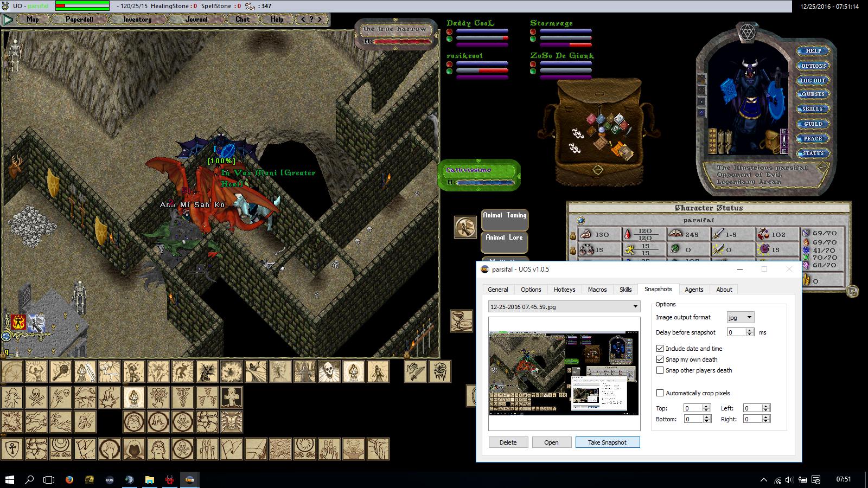Image resolution: width=868 pixels, height=488 pixels.
Task: Open the Image output format jpg dropdown
Action: tap(741, 318)
